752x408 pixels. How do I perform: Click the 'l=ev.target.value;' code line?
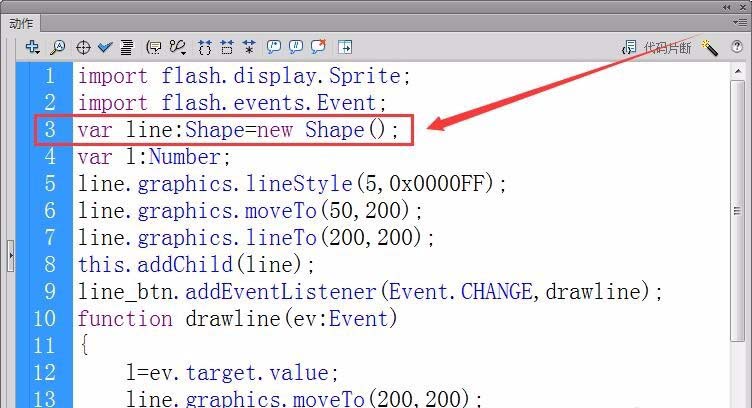point(232,373)
